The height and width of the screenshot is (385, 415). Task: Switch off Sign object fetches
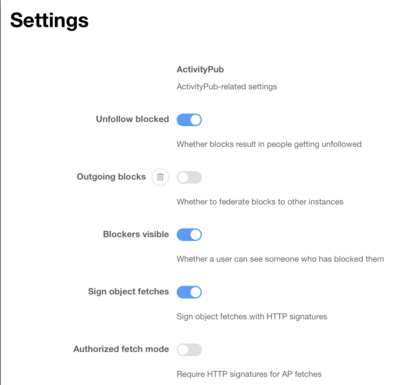click(189, 292)
